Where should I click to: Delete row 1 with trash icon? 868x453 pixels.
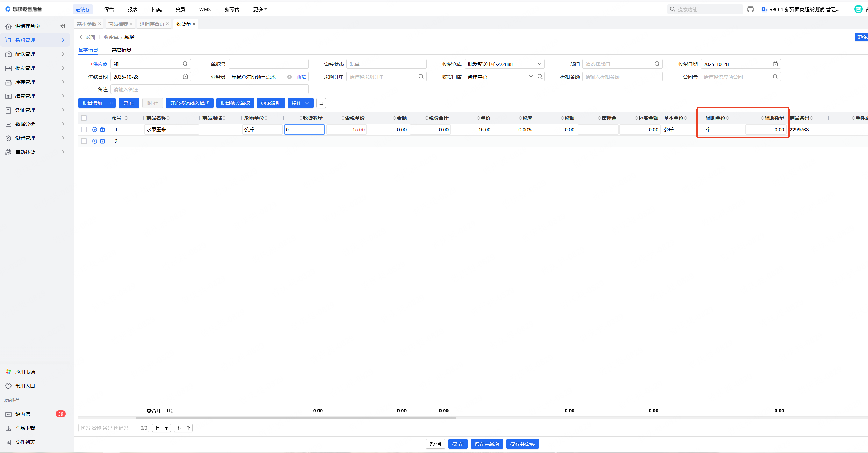click(x=102, y=130)
